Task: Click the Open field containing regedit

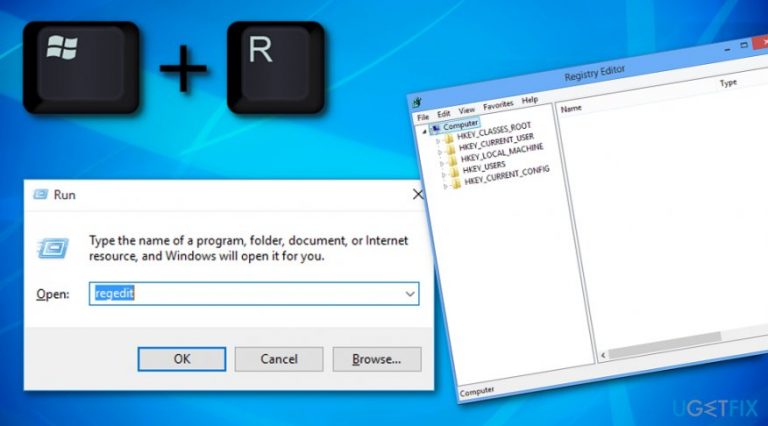Action: 254,294
